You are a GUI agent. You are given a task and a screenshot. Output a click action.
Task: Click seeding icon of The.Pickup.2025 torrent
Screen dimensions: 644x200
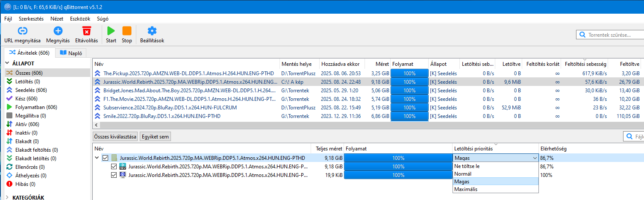(x=97, y=73)
